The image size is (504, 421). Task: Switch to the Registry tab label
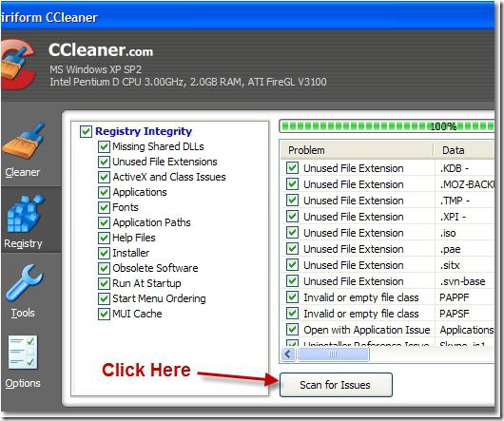pyautogui.click(x=23, y=243)
